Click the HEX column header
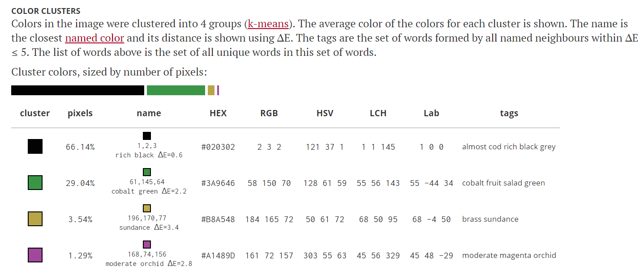This screenshot has height=270, width=644. (218, 114)
